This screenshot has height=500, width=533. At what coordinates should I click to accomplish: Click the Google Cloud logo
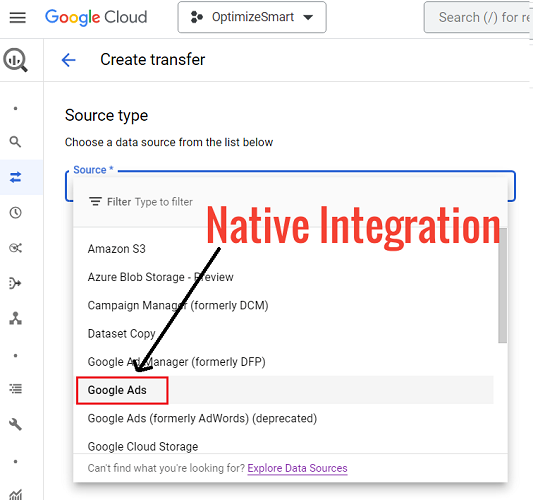tap(96, 17)
